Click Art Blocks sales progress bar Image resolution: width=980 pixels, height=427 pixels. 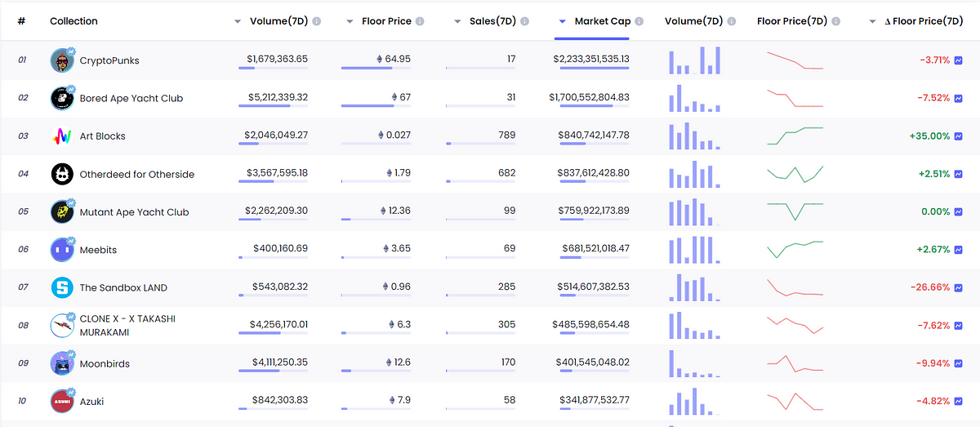[x=481, y=144]
